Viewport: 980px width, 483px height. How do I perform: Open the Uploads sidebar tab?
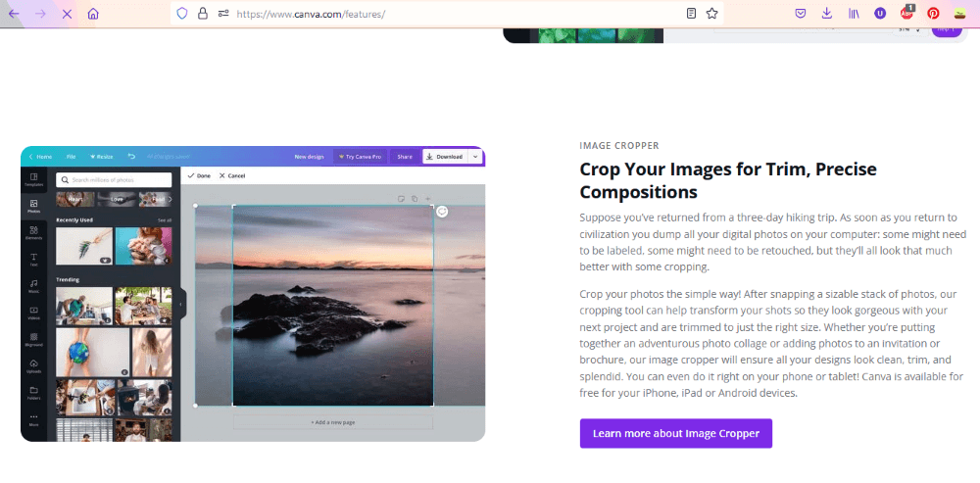click(x=33, y=366)
